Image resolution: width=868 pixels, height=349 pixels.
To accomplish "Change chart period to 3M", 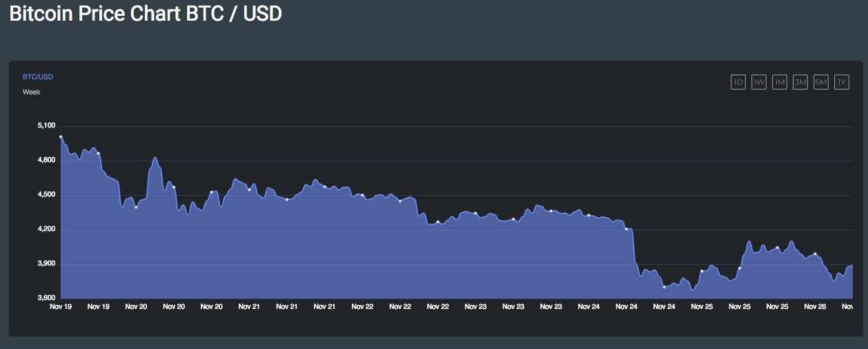I will [x=800, y=82].
